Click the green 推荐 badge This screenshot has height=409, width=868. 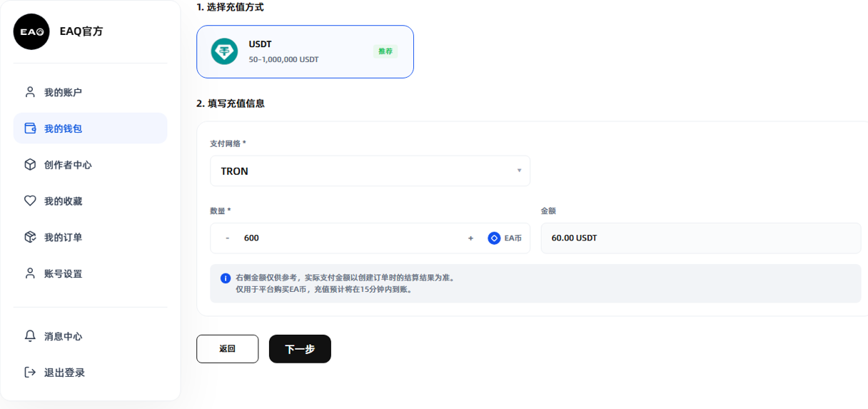(385, 51)
